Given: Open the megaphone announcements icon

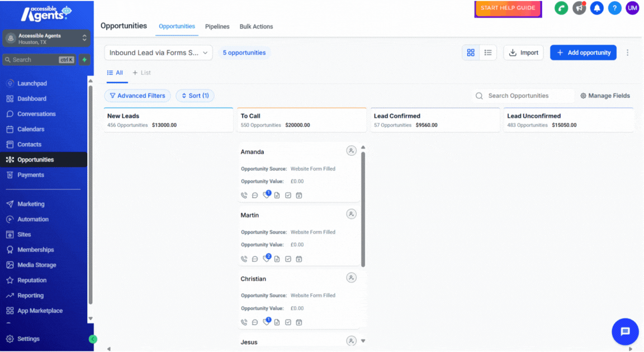Looking at the screenshot, I should 579,8.
